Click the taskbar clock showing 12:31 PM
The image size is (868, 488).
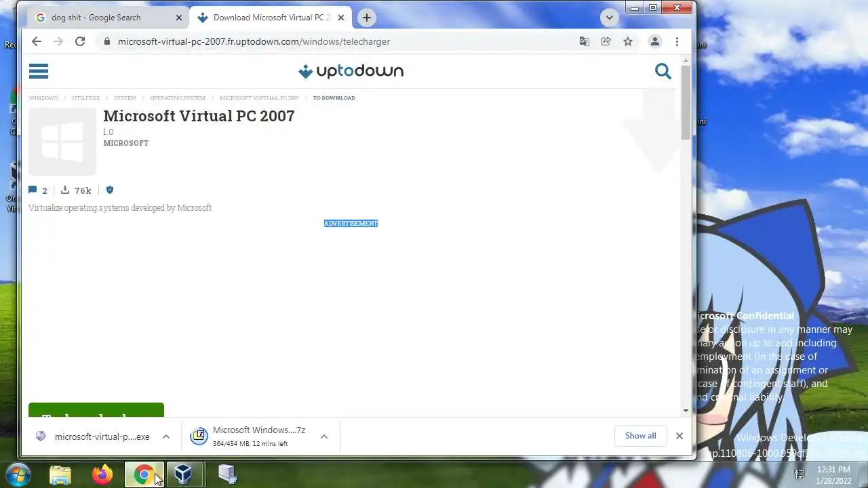[x=833, y=474]
